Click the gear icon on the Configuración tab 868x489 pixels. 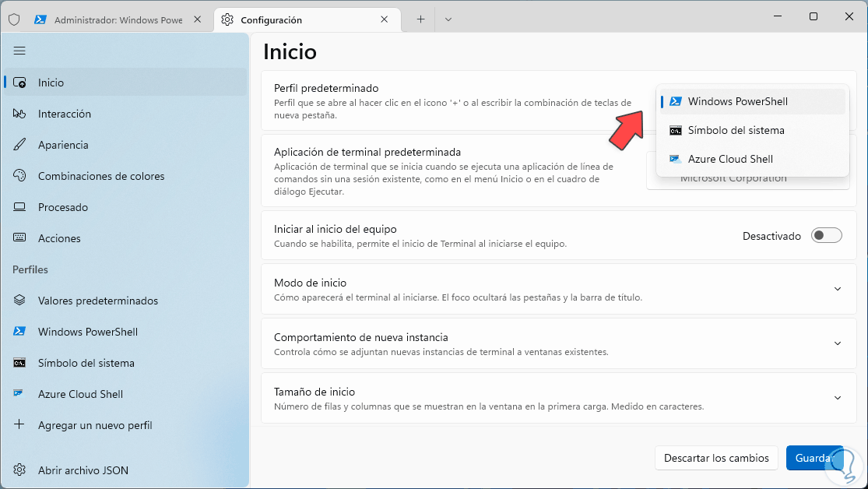(x=227, y=20)
